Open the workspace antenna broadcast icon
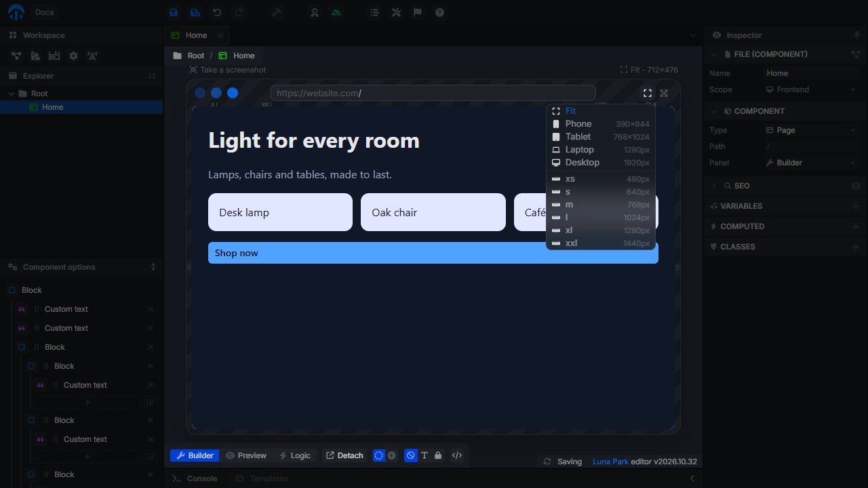 pyautogui.click(x=92, y=56)
